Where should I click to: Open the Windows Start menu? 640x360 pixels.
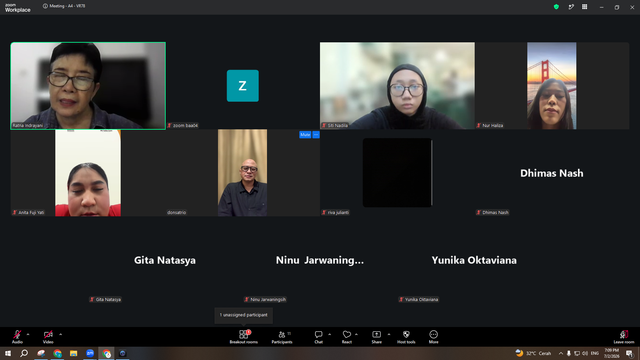tap(8, 353)
